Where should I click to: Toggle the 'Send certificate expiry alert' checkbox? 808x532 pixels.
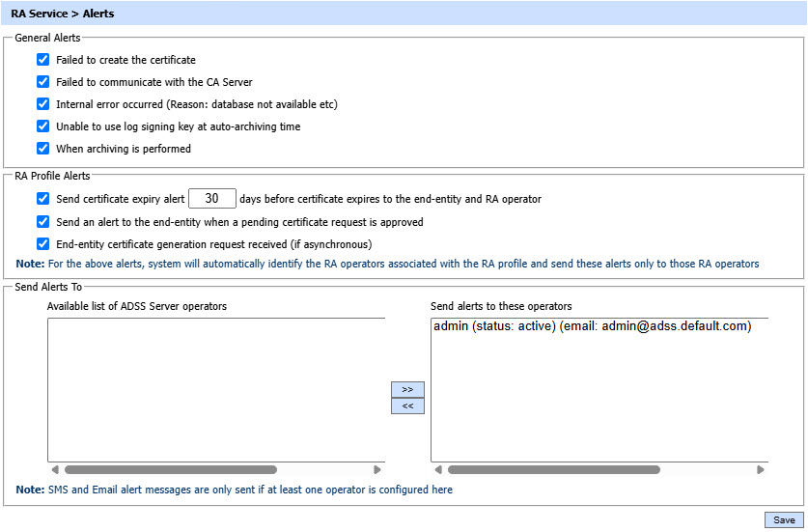tap(42, 199)
